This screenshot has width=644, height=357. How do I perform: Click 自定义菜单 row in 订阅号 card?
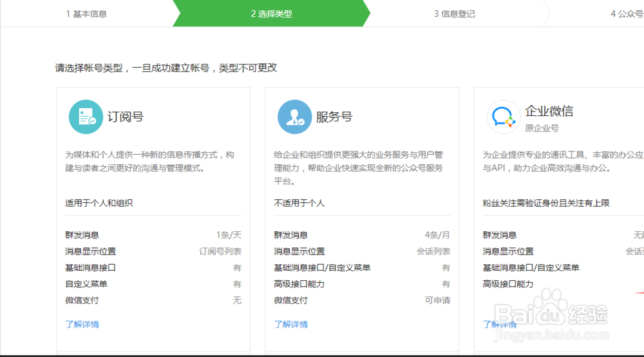153,284
